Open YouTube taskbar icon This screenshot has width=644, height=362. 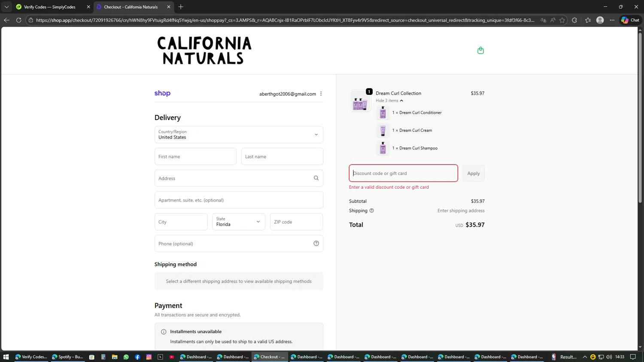click(x=172, y=357)
